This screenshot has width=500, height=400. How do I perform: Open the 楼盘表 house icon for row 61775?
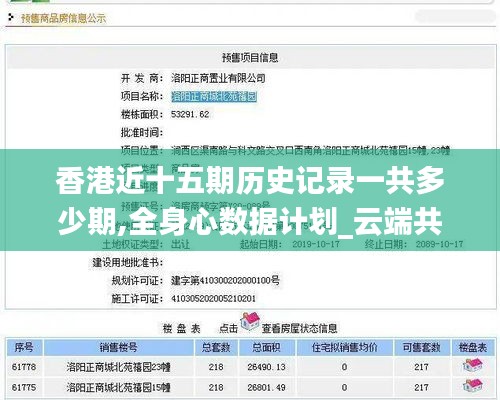point(473,386)
